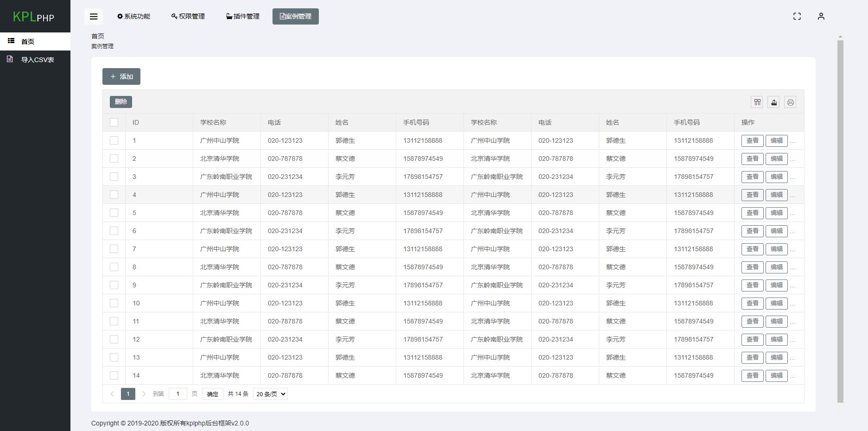Open the 系统功能 top menu
868x431 pixels.
[133, 16]
